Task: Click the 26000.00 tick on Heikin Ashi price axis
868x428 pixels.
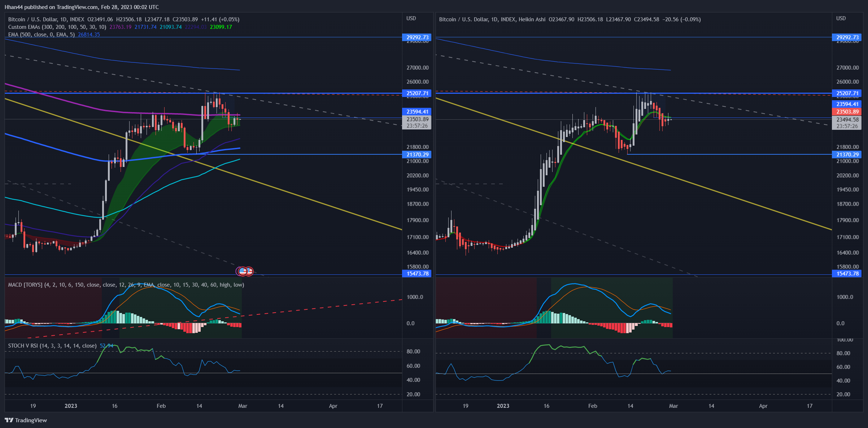Action: (x=848, y=82)
